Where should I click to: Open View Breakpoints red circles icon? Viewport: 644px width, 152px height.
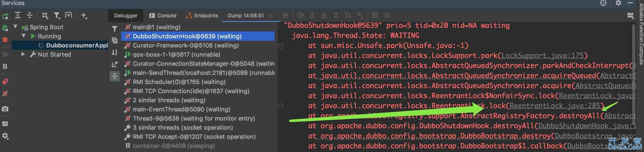pyautogui.click(x=5, y=82)
